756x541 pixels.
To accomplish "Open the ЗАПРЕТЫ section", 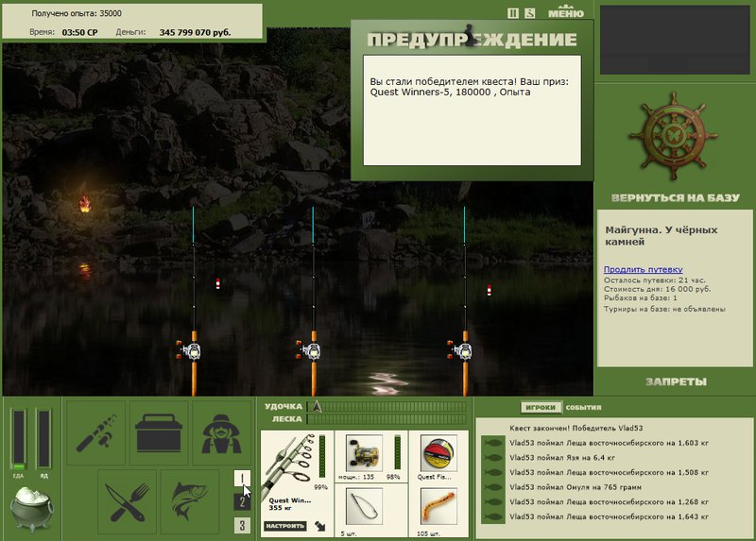I will coord(676,382).
